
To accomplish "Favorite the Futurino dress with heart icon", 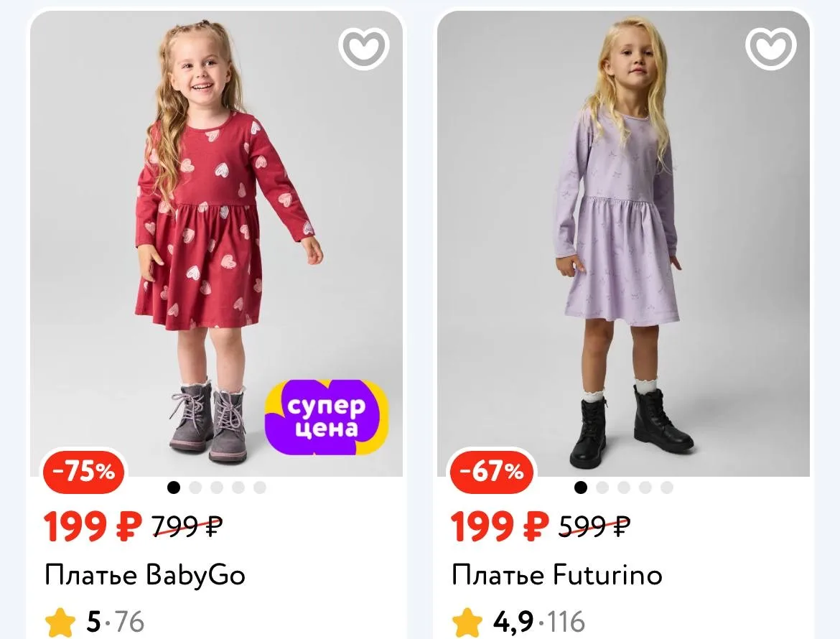I will pyautogui.click(x=771, y=47).
